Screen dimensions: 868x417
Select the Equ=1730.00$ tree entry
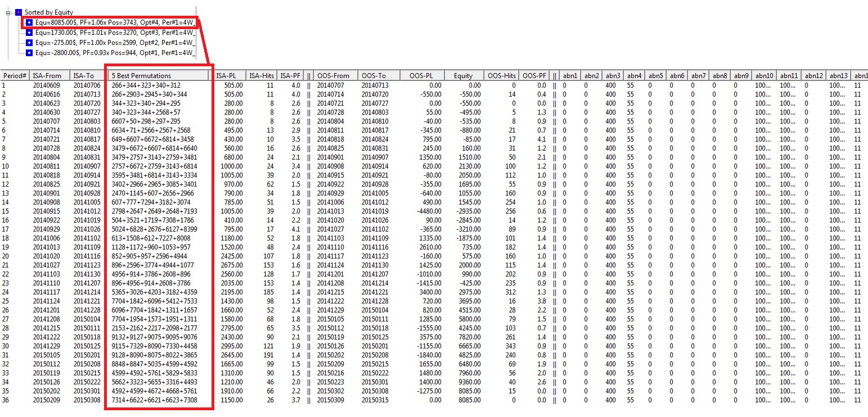tap(115, 33)
